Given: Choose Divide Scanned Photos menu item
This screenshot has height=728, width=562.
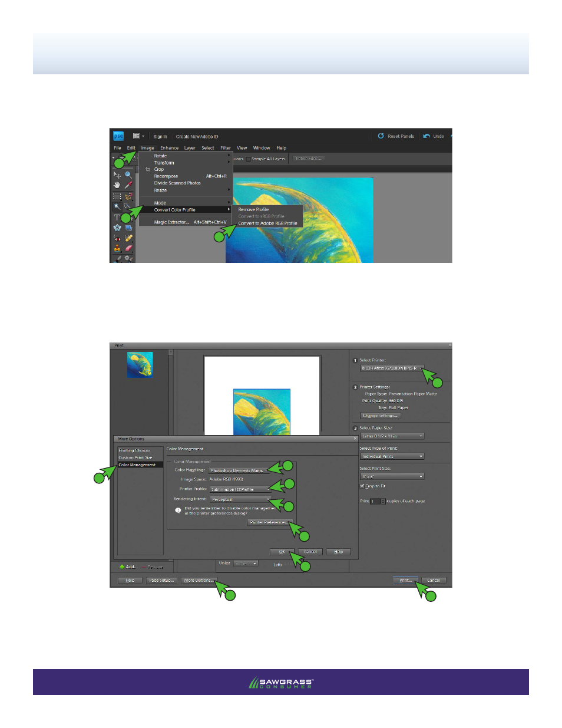Looking at the screenshot, I should [x=177, y=183].
